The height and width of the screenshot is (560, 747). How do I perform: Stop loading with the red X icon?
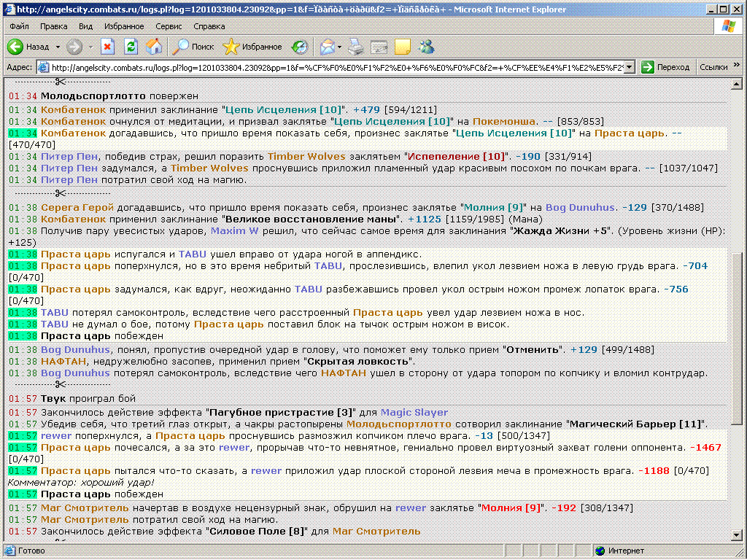(x=108, y=47)
